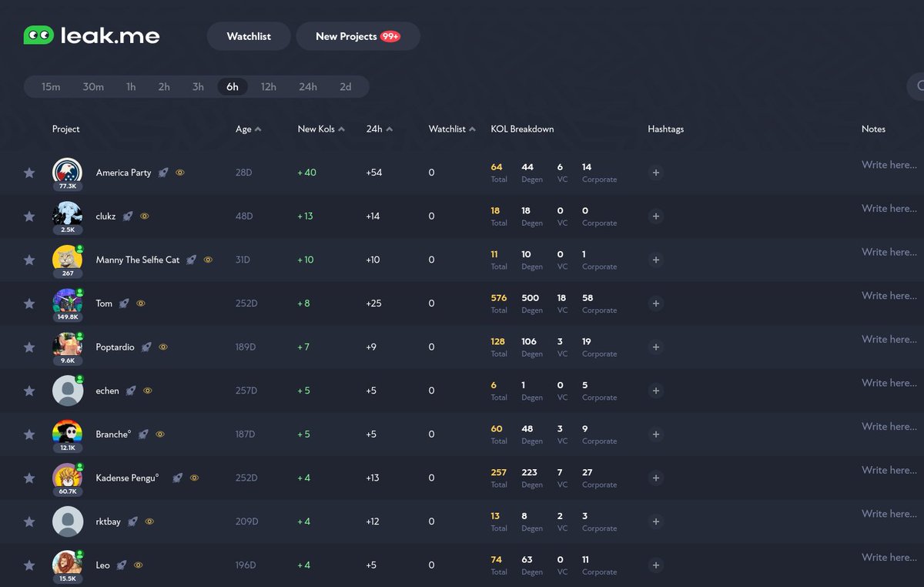Star America Party to watchlist it

pos(29,173)
